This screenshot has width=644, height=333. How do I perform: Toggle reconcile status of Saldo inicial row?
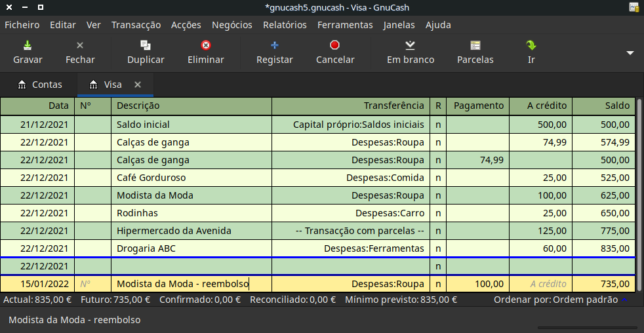click(x=438, y=125)
